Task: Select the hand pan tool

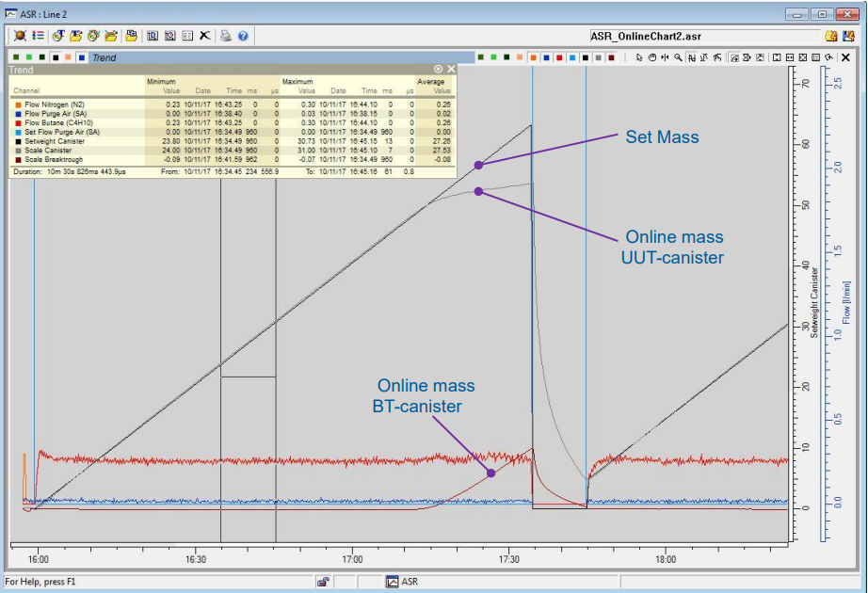Action: pos(651,57)
